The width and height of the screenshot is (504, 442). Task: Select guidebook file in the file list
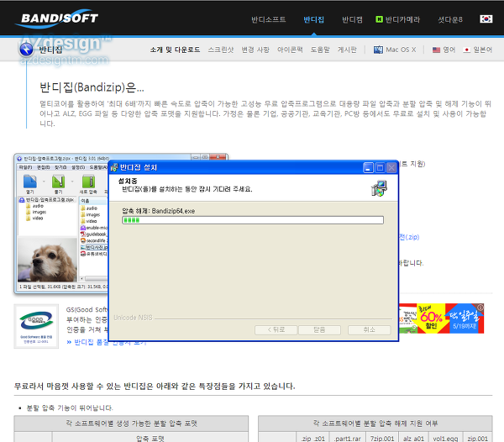click(94, 234)
